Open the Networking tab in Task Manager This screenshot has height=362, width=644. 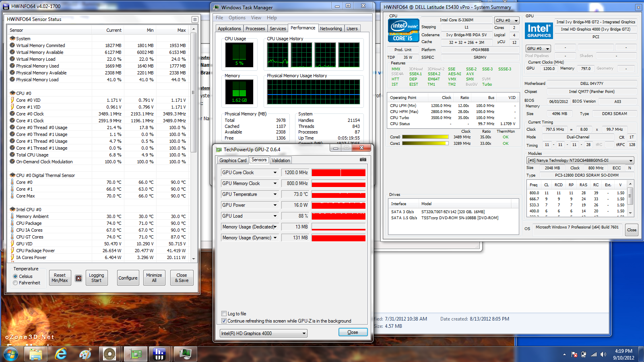coord(331,29)
